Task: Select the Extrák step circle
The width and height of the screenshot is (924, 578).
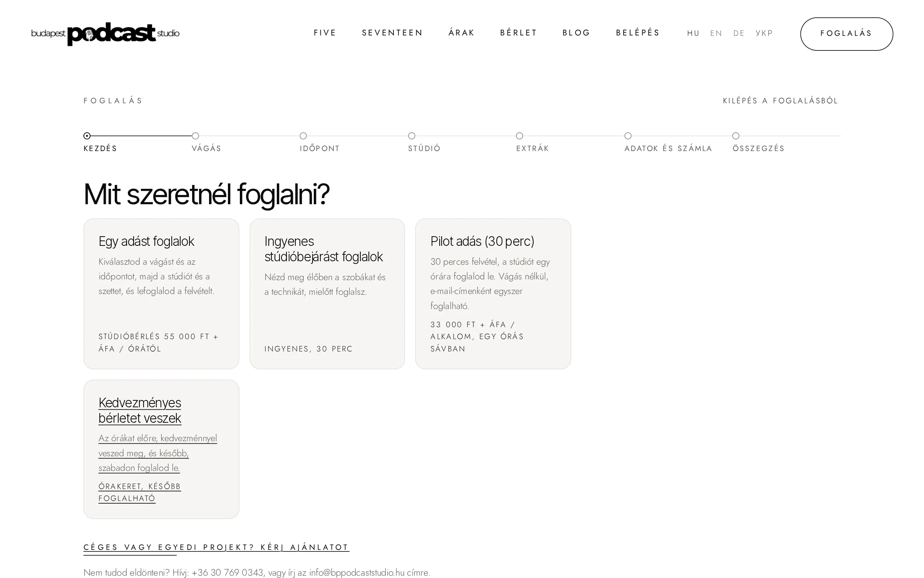Action: point(520,136)
